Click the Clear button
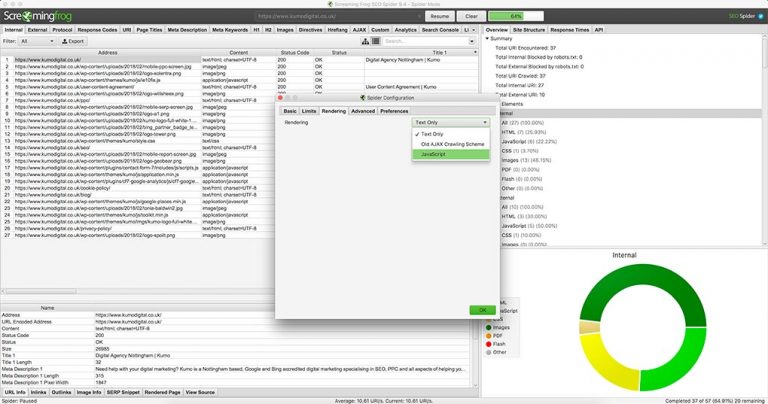768x404 pixels. tap(471, 16)
